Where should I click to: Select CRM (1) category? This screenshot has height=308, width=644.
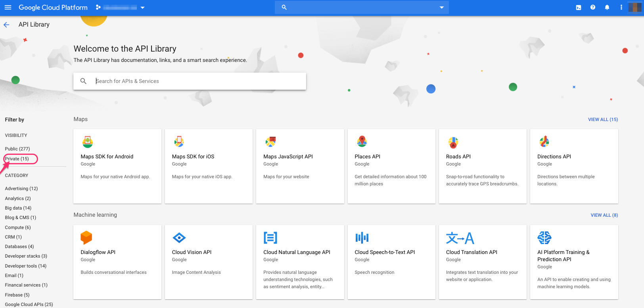[13, 237]
